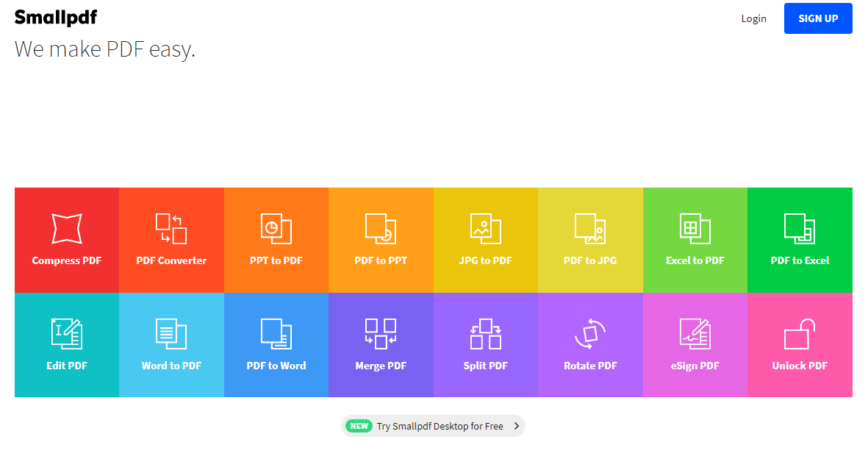868x459 pixels.
Task: Open the eSign PDF icon
Action: 695,334
